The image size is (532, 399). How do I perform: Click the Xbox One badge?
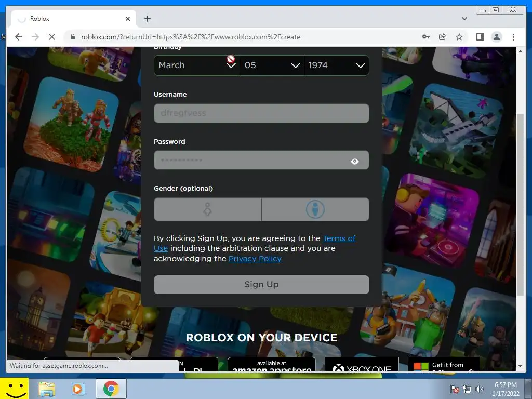(x=362, y=364)
